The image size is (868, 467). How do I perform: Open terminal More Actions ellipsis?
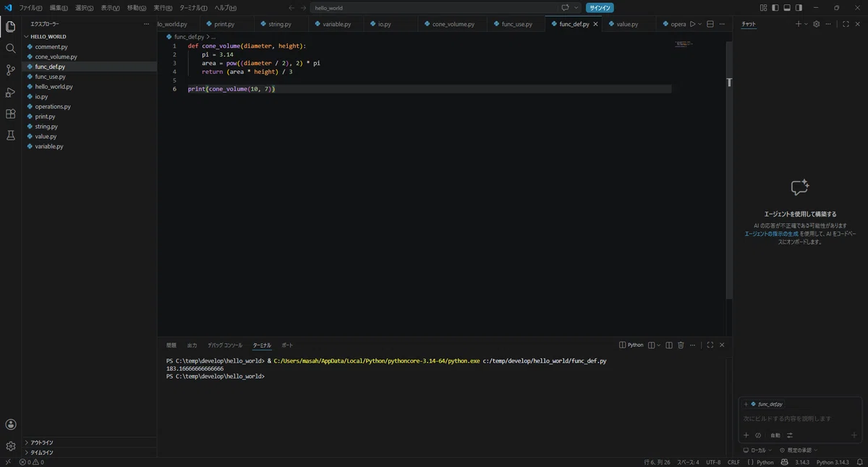tap(692, 345)
